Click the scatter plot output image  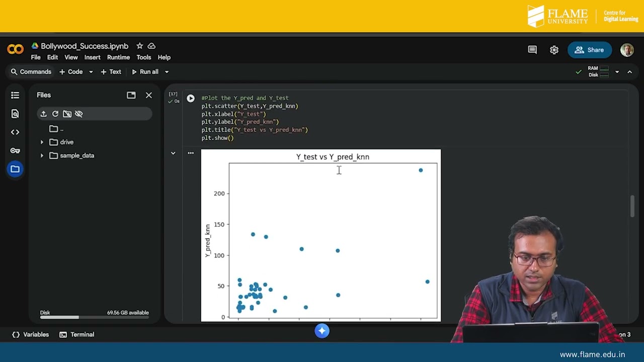pyautogui.click(x=321, y=235)
